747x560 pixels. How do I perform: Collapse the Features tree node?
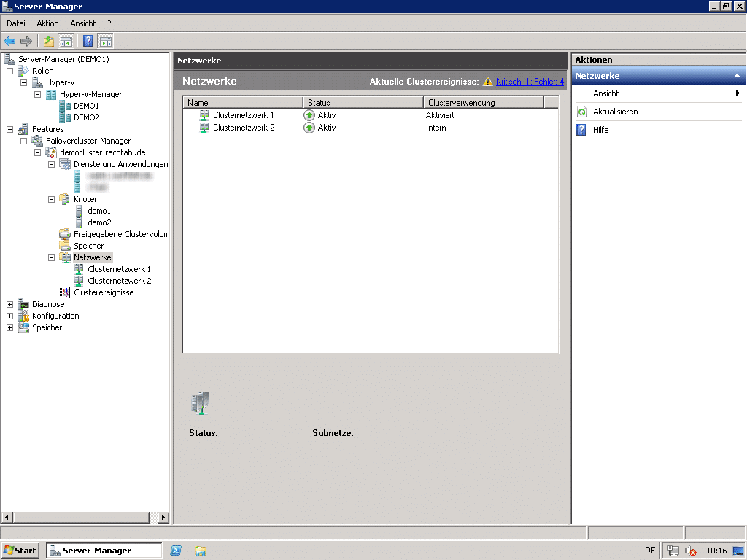click(x=9, y=129)
